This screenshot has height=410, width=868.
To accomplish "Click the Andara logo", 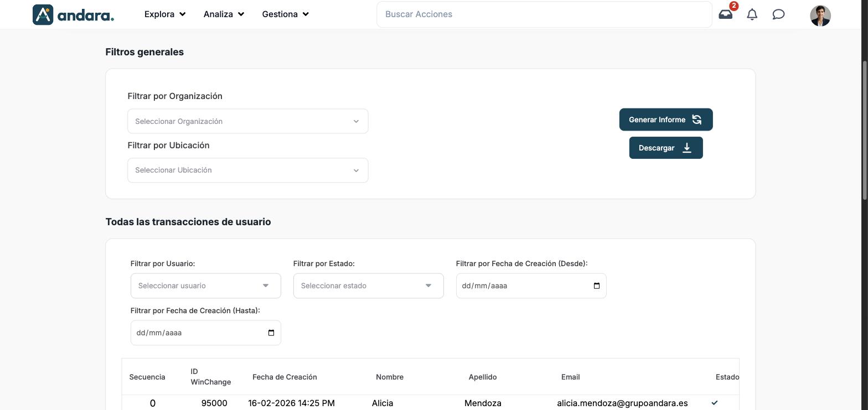I will [73, 14].
